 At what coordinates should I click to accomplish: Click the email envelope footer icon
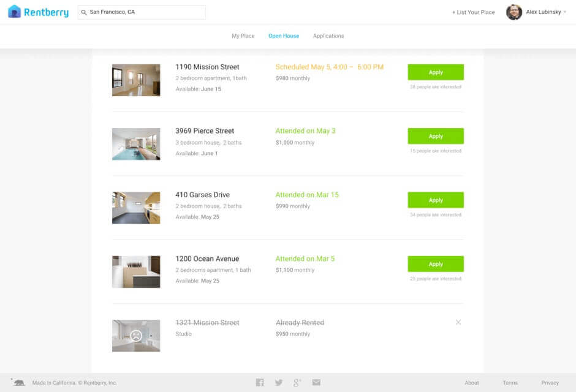316,383
